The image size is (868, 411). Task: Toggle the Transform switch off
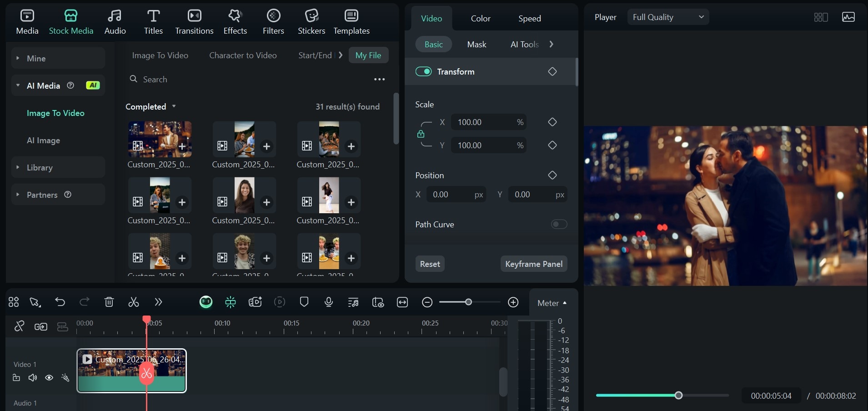click(423, 71)
